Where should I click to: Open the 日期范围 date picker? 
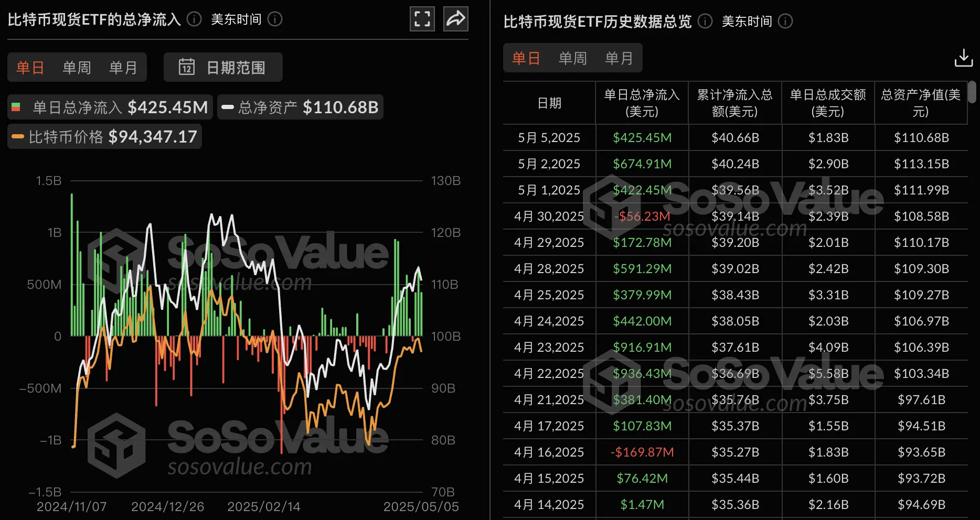[236, 67]
